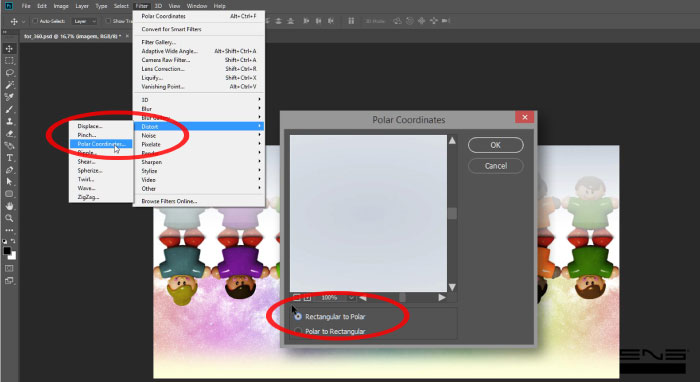Viewport: 700px width, 382px height.
Task: Select the Rounded Rectangle shape tool
Action: (x=9, y=194)
